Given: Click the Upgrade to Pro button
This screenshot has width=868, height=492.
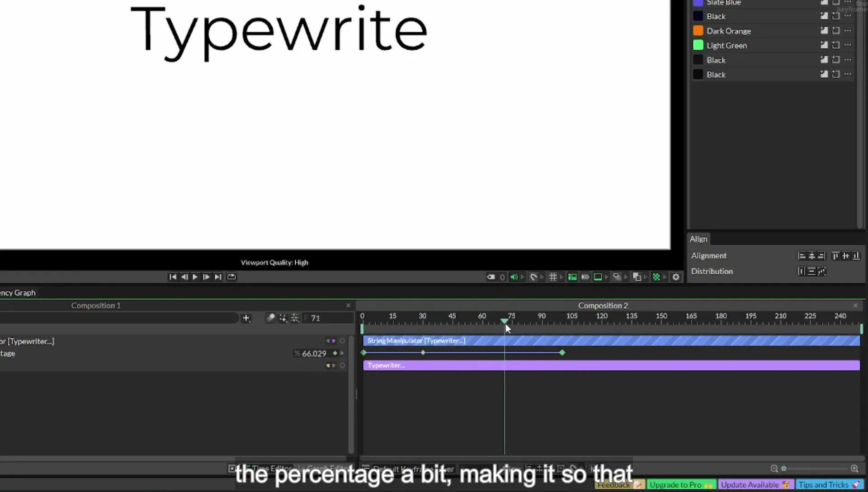Looking at the screenshot, I should (x=681, y=485).
